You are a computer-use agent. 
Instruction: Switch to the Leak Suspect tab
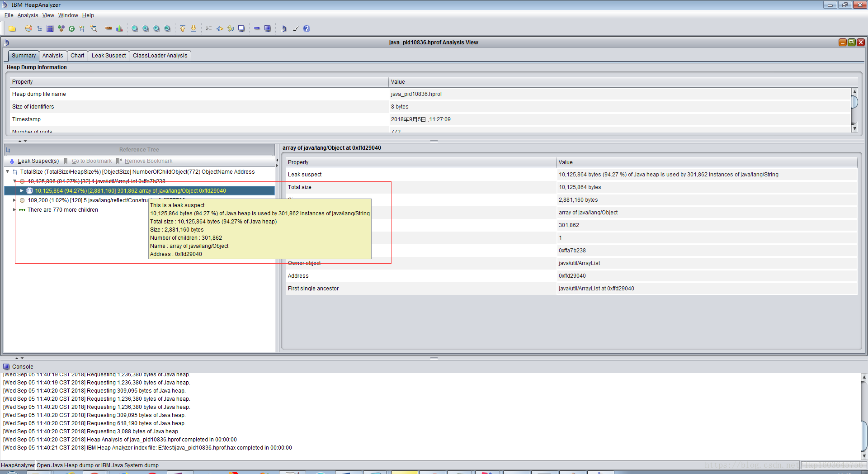click(x=108, y=56)
